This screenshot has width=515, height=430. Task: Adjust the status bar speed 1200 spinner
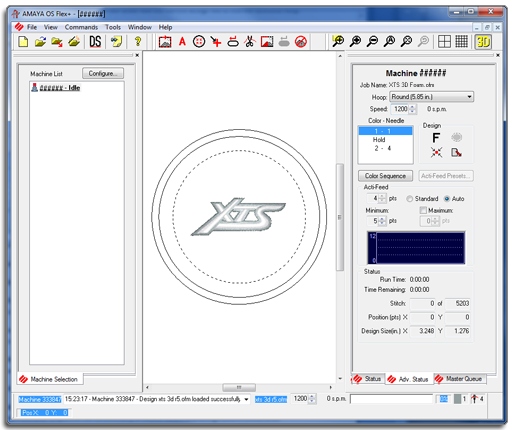coord(312,399)
